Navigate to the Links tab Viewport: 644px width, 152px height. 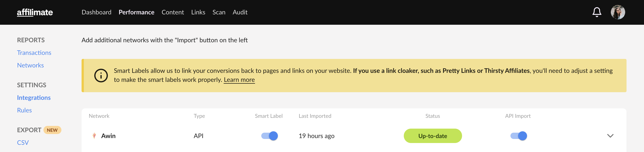pyautogui.click(x=198, y=12)
